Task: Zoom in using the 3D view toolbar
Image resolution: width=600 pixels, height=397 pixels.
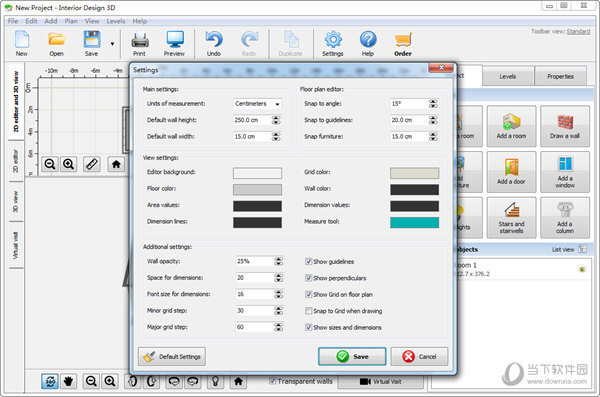Action: pos(110,381)
